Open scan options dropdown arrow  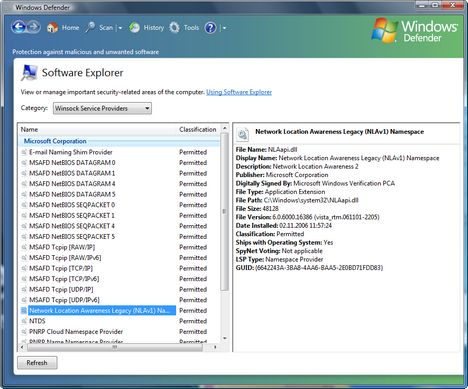coord(120,28)
